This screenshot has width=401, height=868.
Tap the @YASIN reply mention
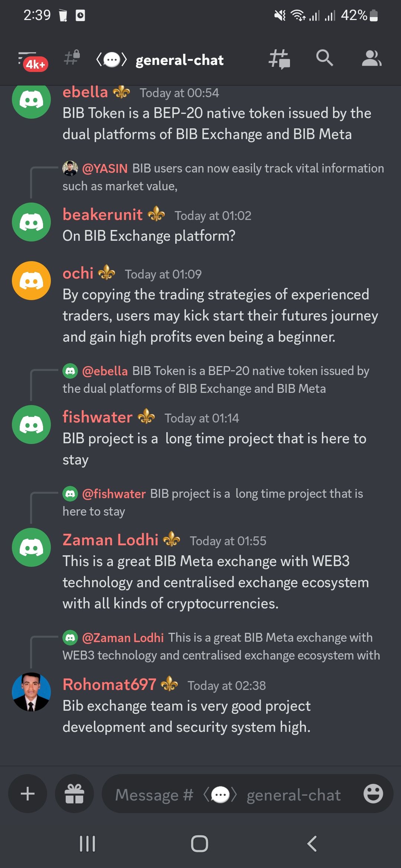pyautogui.click(x=105, y=168)
